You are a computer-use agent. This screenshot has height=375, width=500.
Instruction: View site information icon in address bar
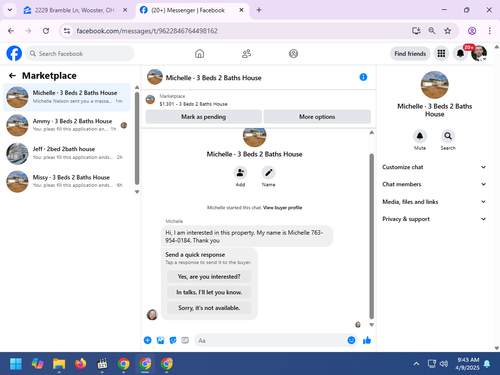click(67, 31)
